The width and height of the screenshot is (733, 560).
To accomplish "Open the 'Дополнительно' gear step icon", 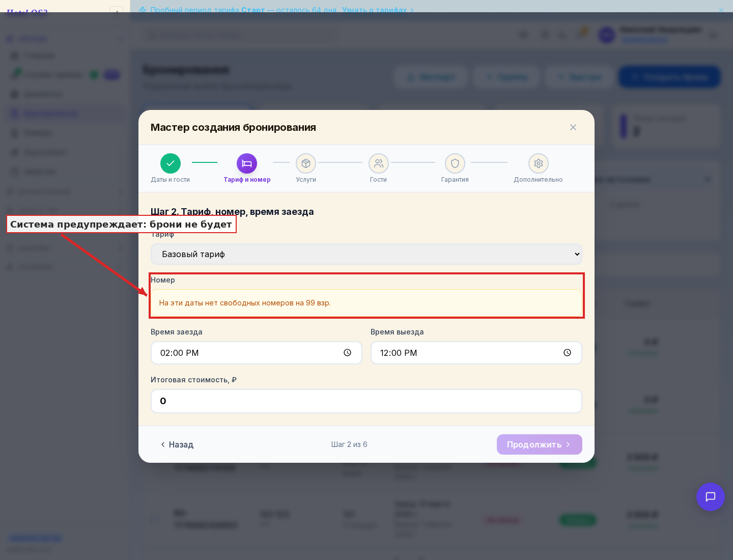I will click(539, 163).
